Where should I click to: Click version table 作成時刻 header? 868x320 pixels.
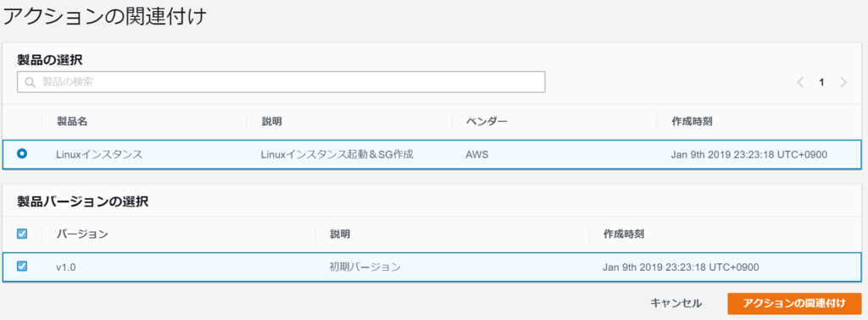[623, 234]
